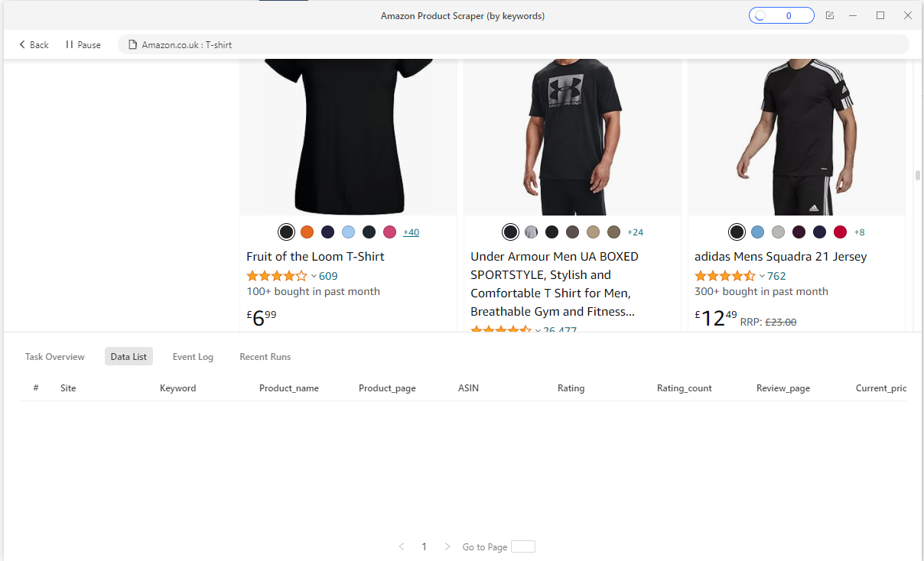924x561 pixels.
Task: Select black swatch for adidas Squadra jersey
Action: [737, 232]
